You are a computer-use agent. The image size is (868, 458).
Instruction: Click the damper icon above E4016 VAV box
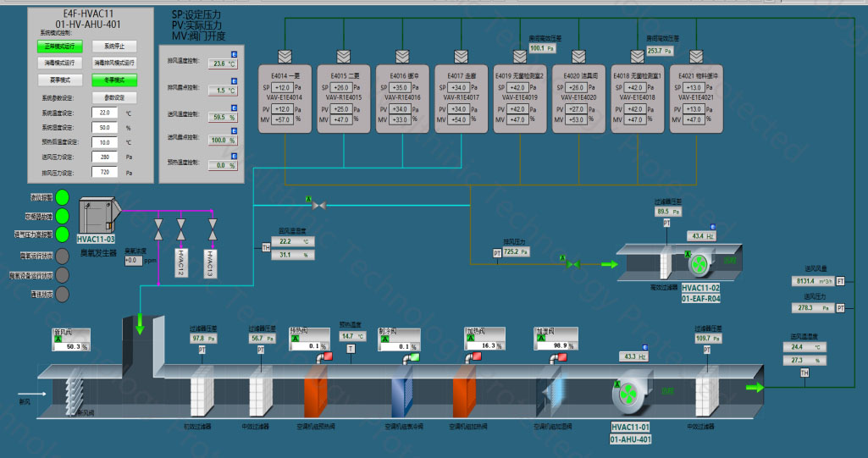tap(402, 57)
